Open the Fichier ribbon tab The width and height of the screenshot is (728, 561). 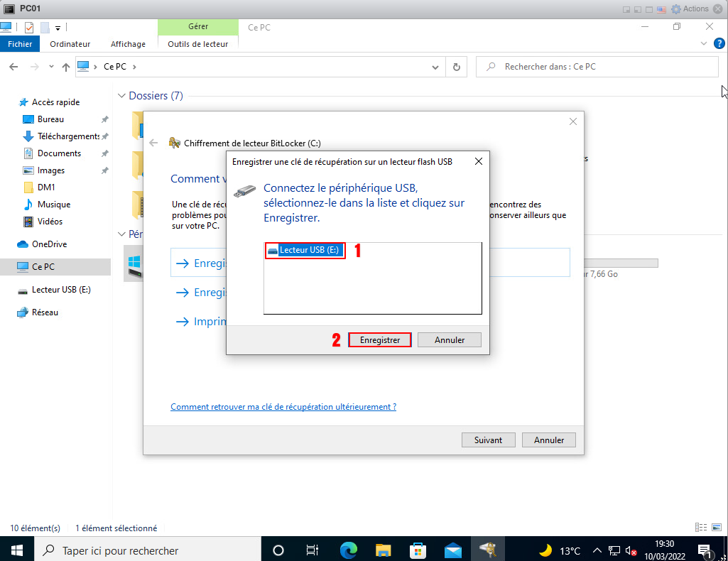click(20, 44)
